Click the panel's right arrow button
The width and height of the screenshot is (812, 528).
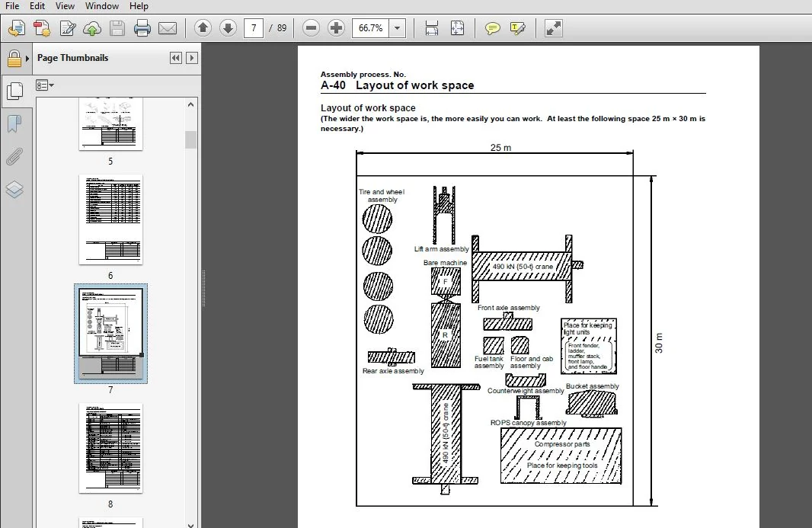pos(192,58)
